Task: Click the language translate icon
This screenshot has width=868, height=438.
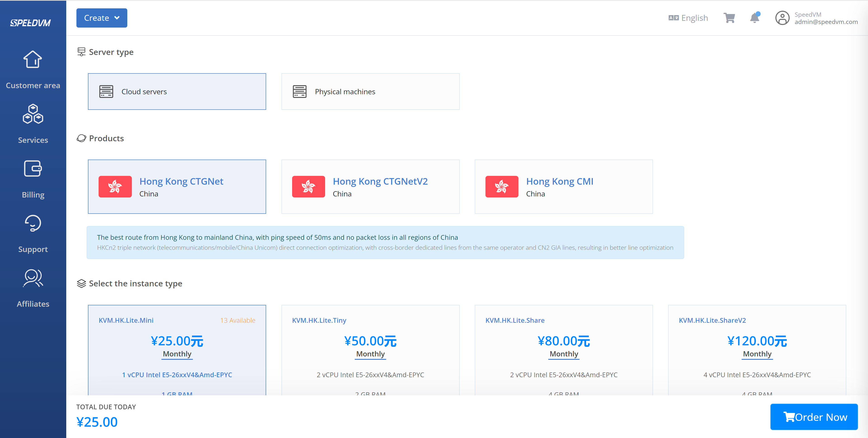Action: click(x=673, y=18)
